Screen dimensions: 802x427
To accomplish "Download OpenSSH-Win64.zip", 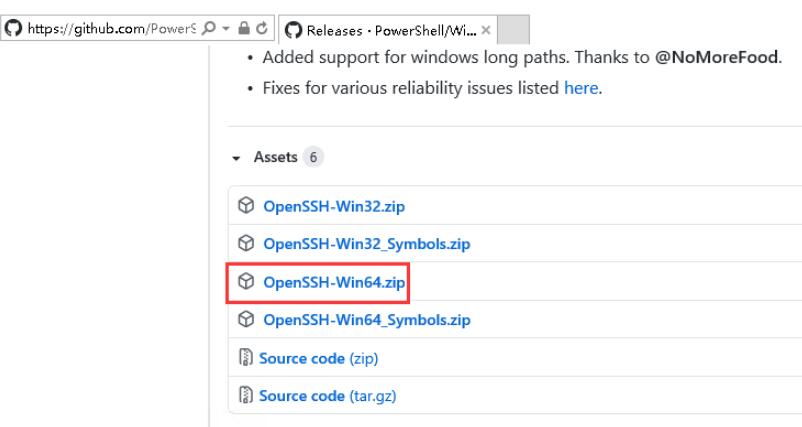I will (x=334, y=282).
